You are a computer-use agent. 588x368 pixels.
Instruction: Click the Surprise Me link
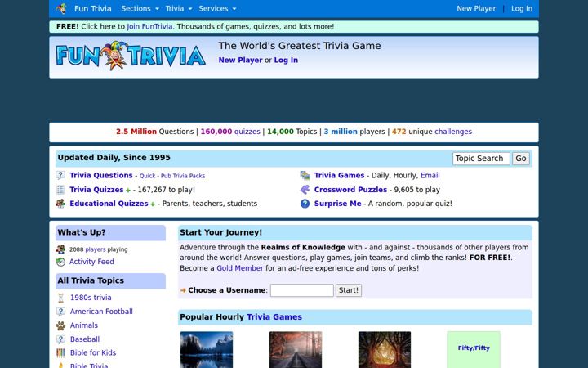coord(338,204)
